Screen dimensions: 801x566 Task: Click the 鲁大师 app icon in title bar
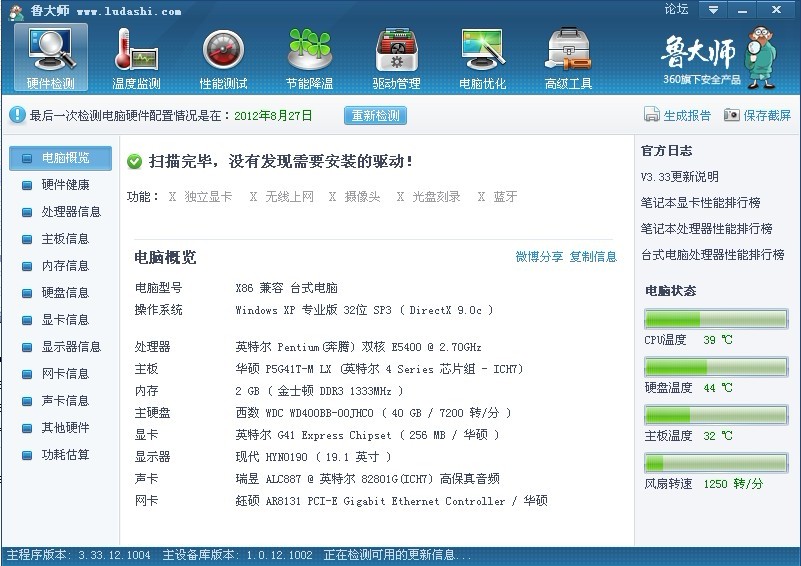(16, 12)
